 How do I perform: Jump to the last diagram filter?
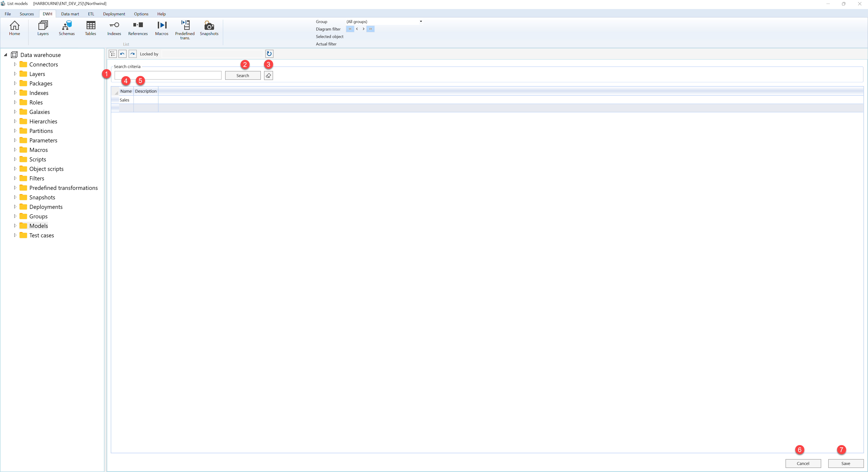coord(370,29)
